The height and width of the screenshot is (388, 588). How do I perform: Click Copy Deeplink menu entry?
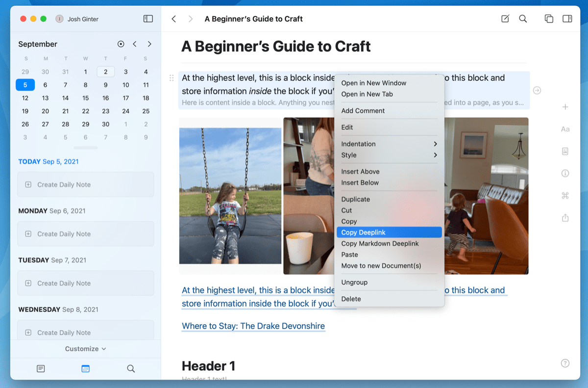pos(389,233)
